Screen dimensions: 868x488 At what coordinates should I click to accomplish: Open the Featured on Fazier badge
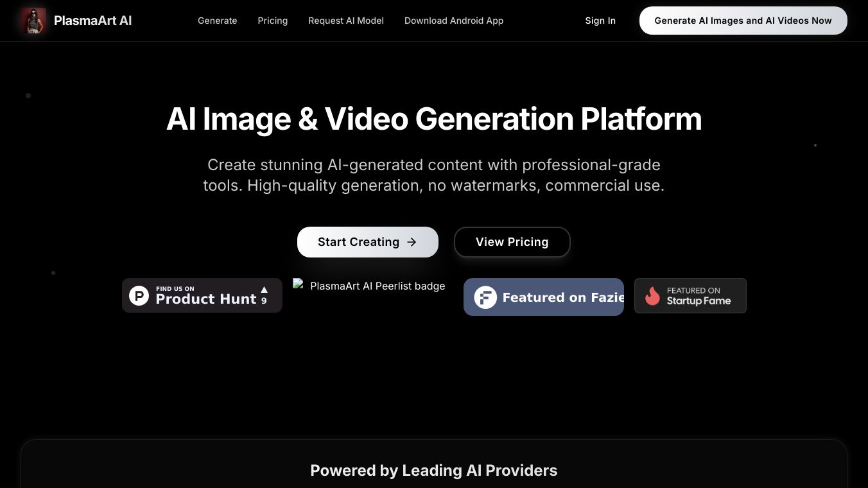[x=544, y=297]
